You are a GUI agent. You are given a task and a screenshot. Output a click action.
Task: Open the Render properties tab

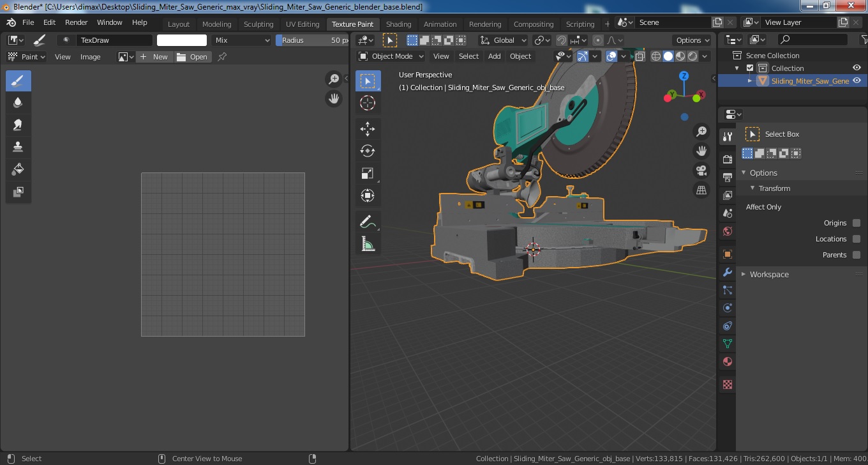coord(727,159)
